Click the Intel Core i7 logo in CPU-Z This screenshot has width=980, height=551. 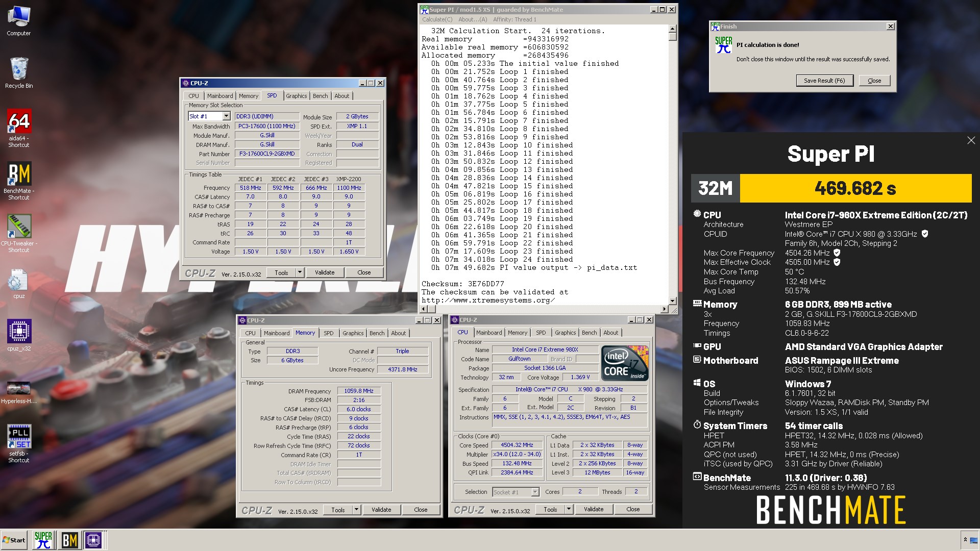[625, 363]
